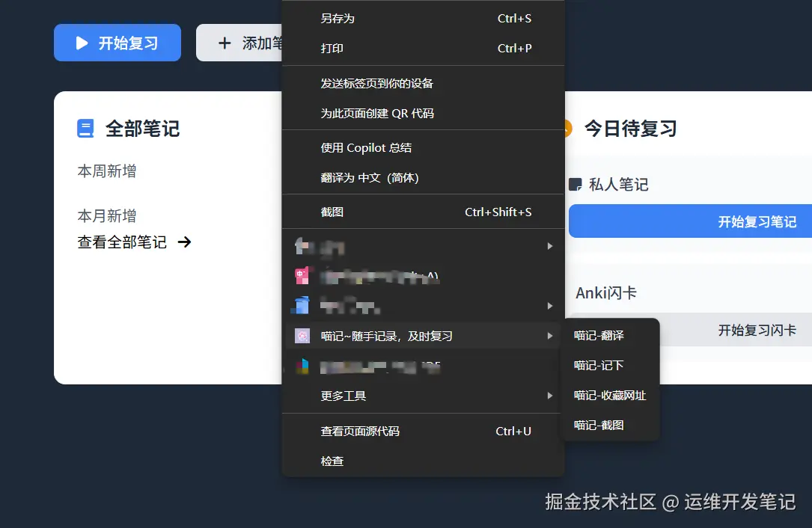Click the 喵记 extension icon in menu
The width and height of the screenshot is (812, 528).
pyautogui.click(x=302, y=336)
